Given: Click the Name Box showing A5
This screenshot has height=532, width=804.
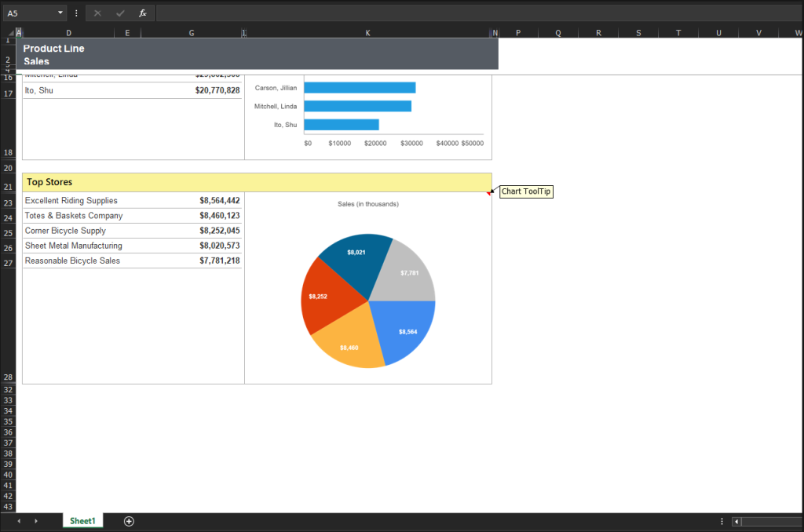Looking at the screenshot, I should pos(30,13).
